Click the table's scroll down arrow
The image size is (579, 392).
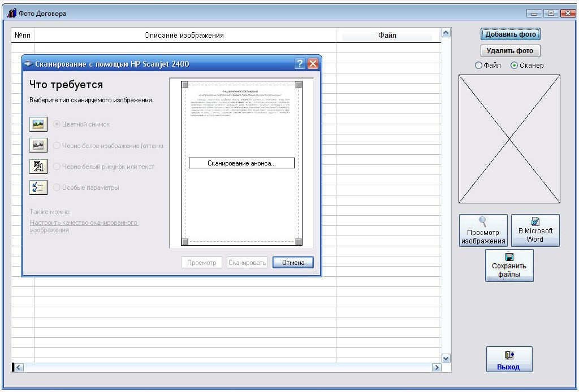pyautogui.click(x=446, y=359)
